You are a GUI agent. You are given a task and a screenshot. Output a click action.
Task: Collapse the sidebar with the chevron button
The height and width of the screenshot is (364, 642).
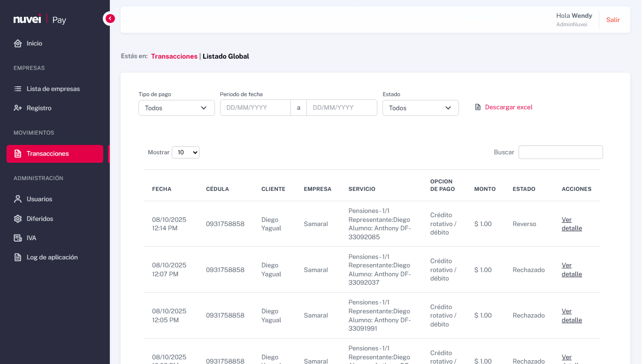pos(109,18)
